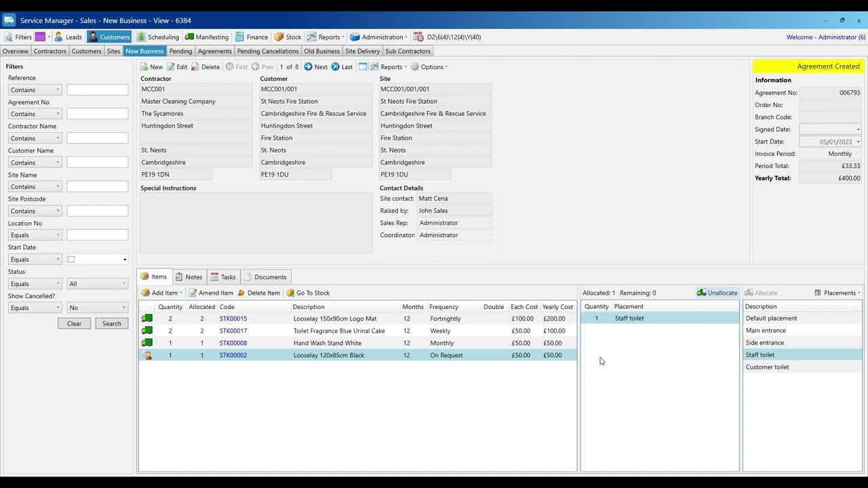Select the Side entrance placement
868x488 pixels.
pyautogui.click(x=803, y=343)
